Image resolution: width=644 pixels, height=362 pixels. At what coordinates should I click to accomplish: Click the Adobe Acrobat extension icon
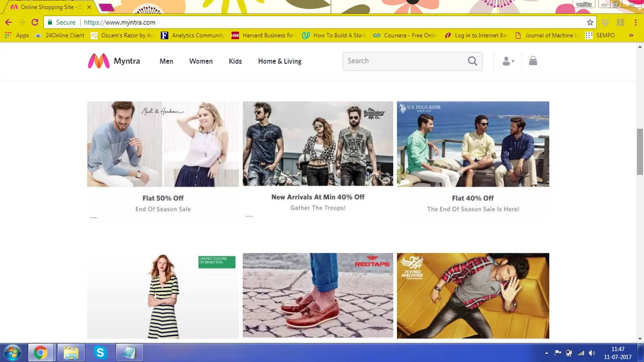pyautogui.click(x=620, y=22)
